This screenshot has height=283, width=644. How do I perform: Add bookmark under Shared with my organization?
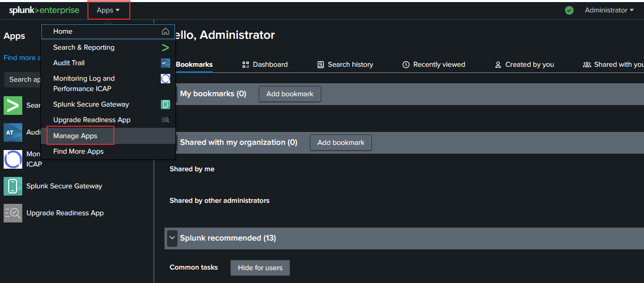click(x=341, y=142)
